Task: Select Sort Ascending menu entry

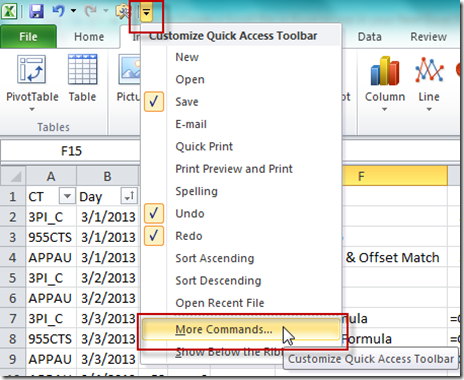Action: (215, 258)
